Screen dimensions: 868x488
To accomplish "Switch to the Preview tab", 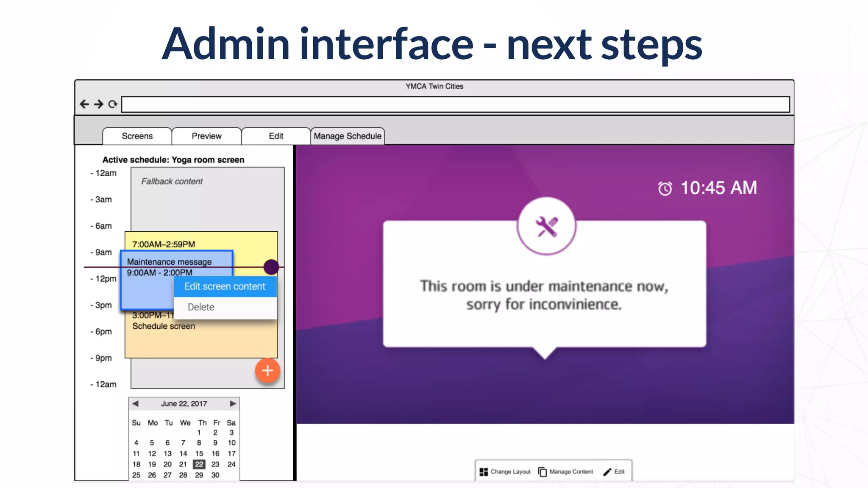I will (x=206, y=136).
